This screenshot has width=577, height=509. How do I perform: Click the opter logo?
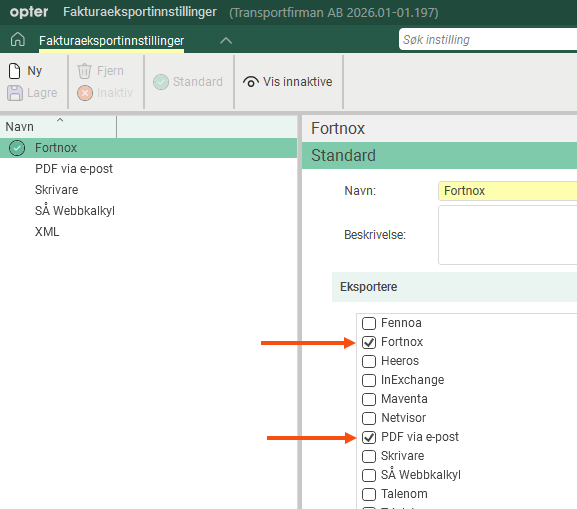point(29,12)
